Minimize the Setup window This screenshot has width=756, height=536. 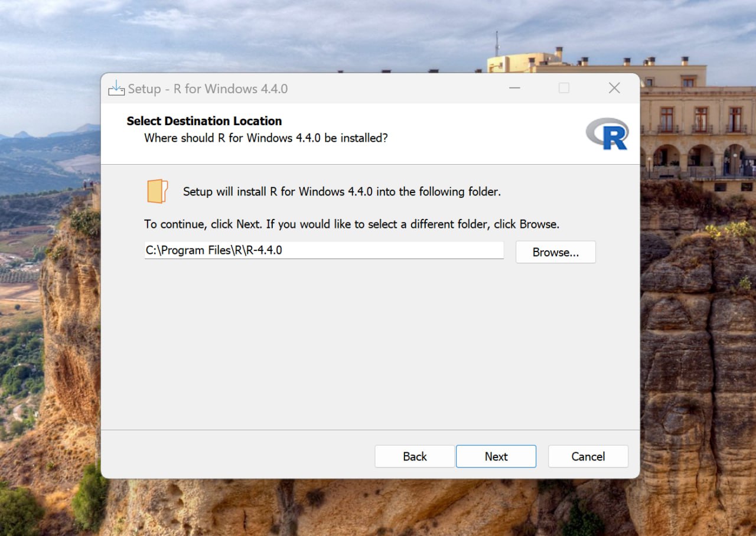(x=514, y=89)
